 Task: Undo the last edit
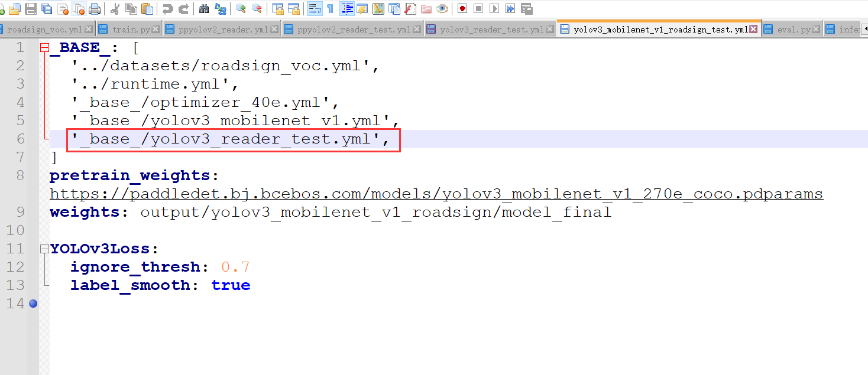(x=168, y=9)
